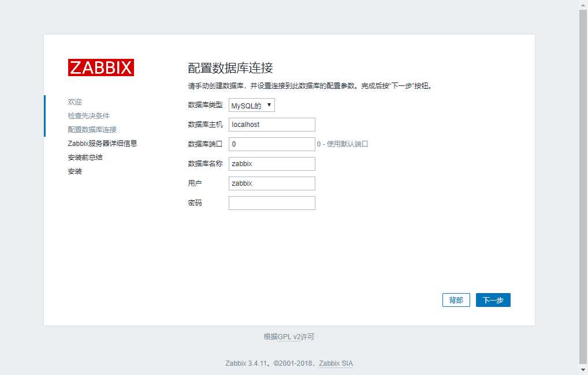588x375 pixels.
Task: Click the 密码 label
Action: 195,202
